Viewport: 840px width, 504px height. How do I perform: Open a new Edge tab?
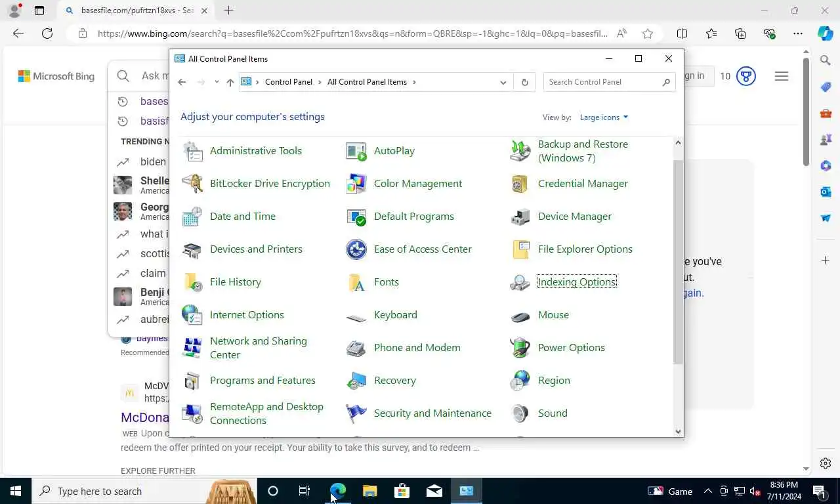[228, 10]
